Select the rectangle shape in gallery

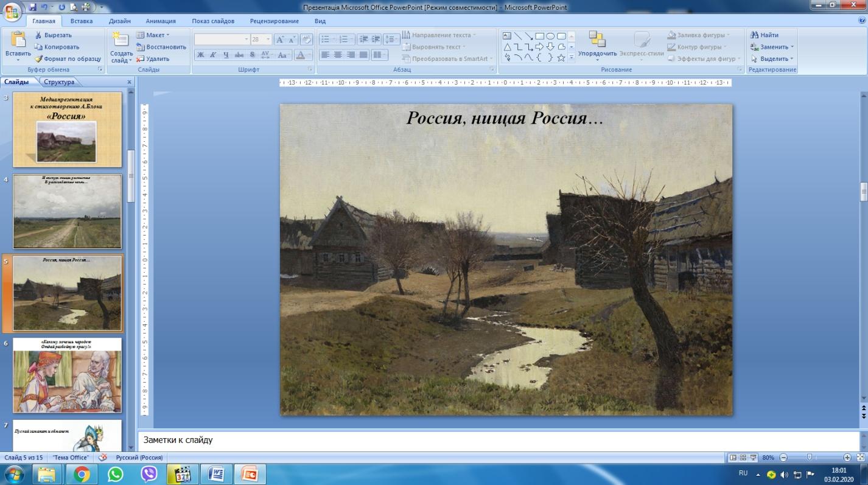(539, 36)
